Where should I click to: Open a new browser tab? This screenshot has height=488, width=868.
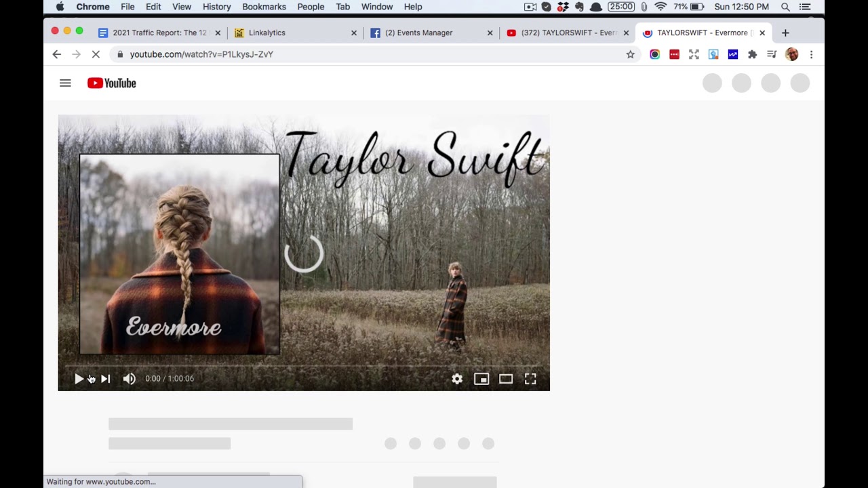pos(785,33)
